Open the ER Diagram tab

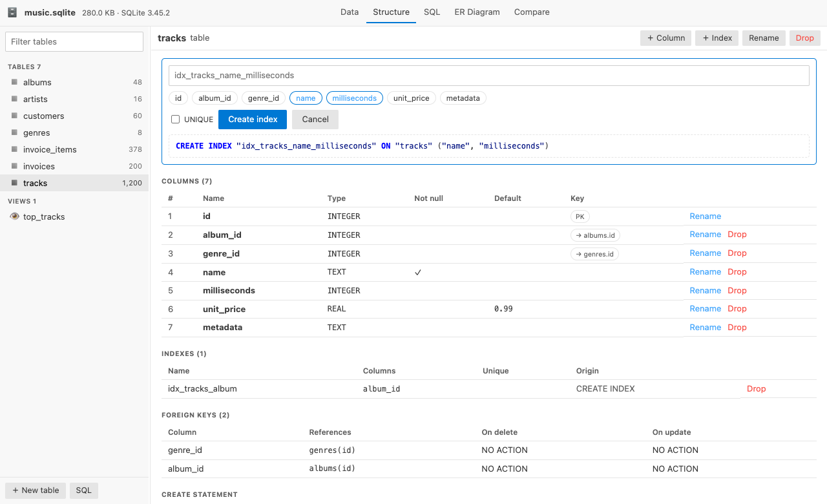[477, 12]
